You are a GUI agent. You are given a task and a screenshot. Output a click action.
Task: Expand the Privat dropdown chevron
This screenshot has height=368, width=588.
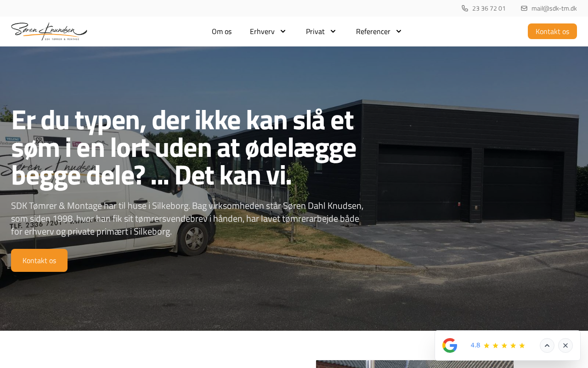click(333, 31)
